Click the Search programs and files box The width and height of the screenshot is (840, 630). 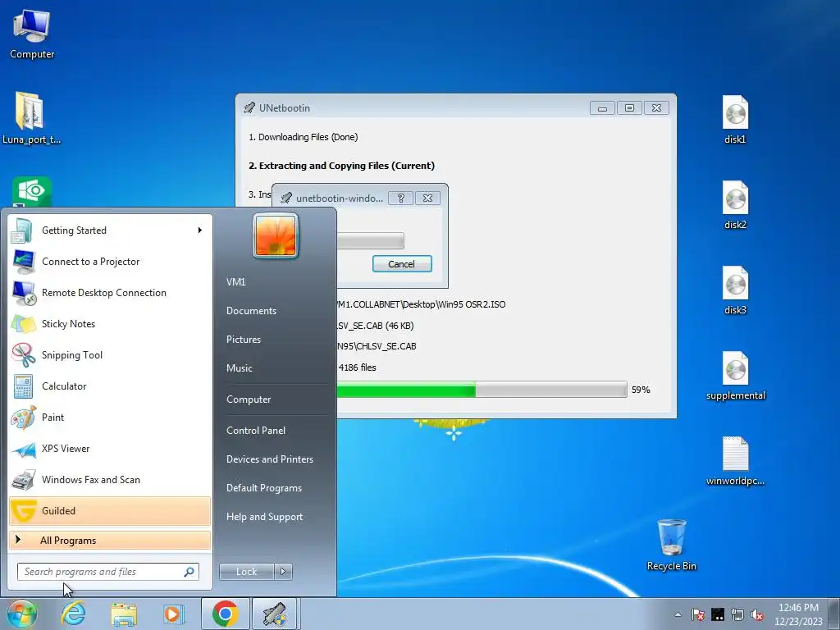tap(107, 572)
